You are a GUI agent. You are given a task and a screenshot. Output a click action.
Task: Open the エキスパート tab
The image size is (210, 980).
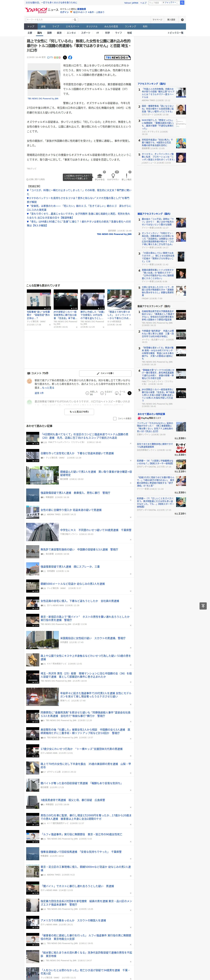[x=72, y=27]
